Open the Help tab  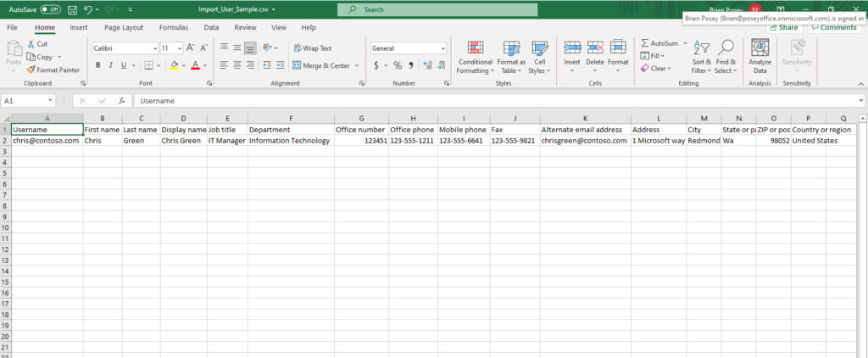click(x=309, y=27)
